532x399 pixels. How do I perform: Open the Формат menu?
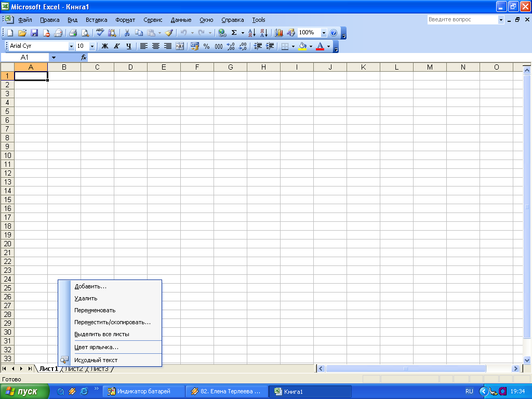click(x=125, y=20)
